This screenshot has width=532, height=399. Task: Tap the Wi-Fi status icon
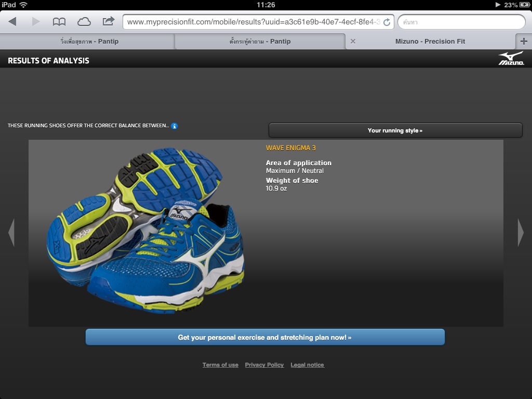tap(23, 5)
